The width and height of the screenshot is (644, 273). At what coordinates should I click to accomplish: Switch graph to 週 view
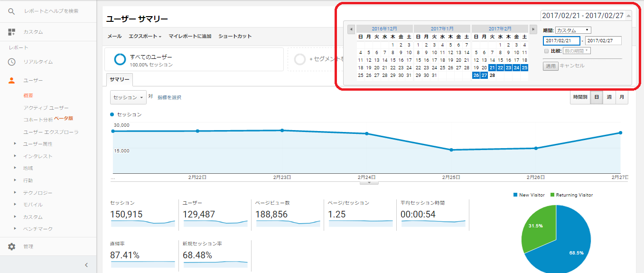click(x=609, y=97)
